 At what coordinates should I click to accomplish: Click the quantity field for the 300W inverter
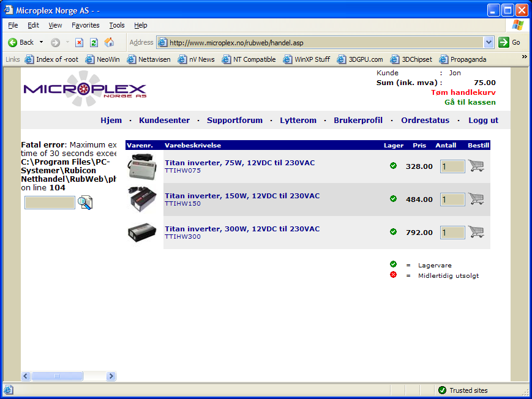click(x=452, y=233)
